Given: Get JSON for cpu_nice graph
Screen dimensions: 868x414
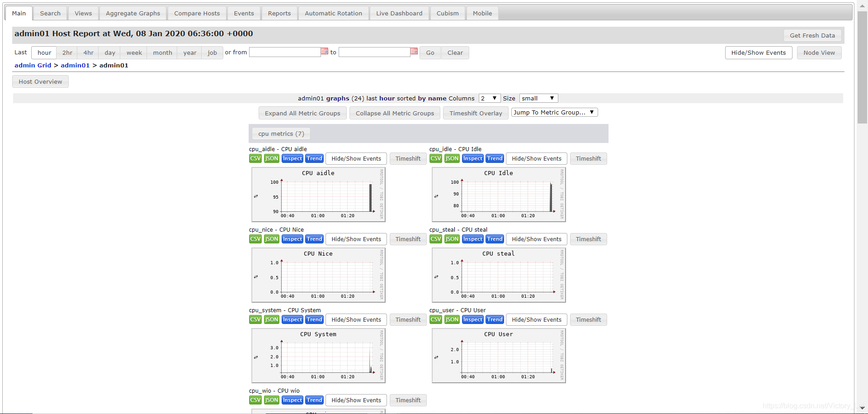Looking at the screenshot, I should pos(272,239).
